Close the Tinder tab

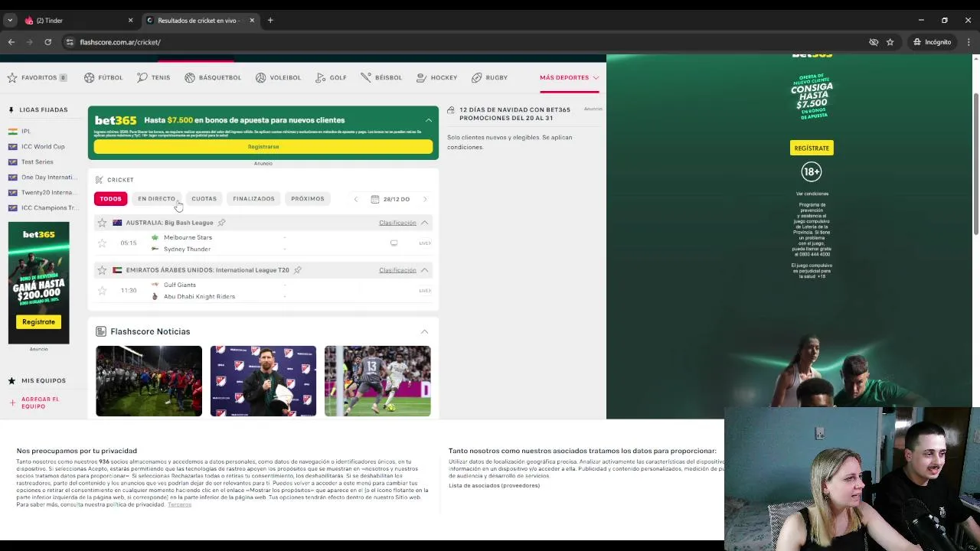click(x=130, y=21)
